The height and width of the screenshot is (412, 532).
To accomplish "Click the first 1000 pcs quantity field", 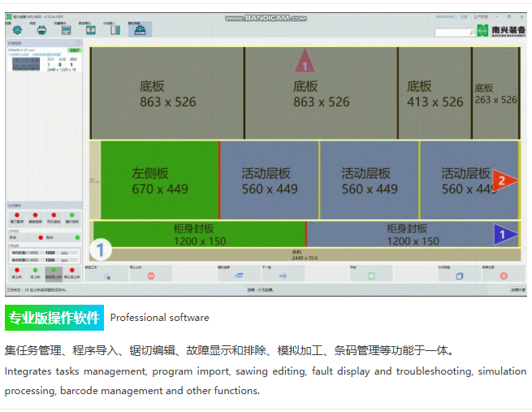I will click(50, 253).
